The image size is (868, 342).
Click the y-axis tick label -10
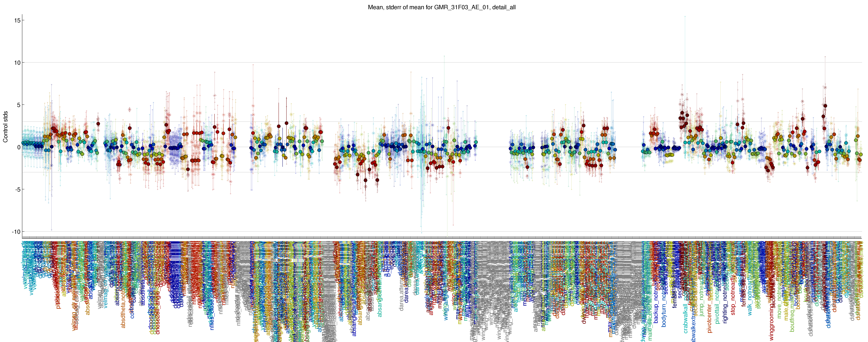pyautogui.click(x=16, y=232)
